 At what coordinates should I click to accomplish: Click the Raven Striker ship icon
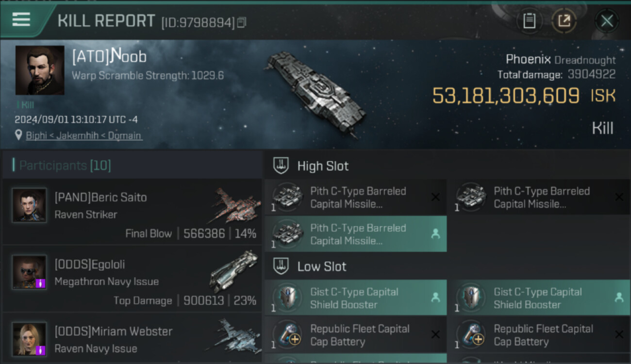pyautogui.click(x=236, y=205)
